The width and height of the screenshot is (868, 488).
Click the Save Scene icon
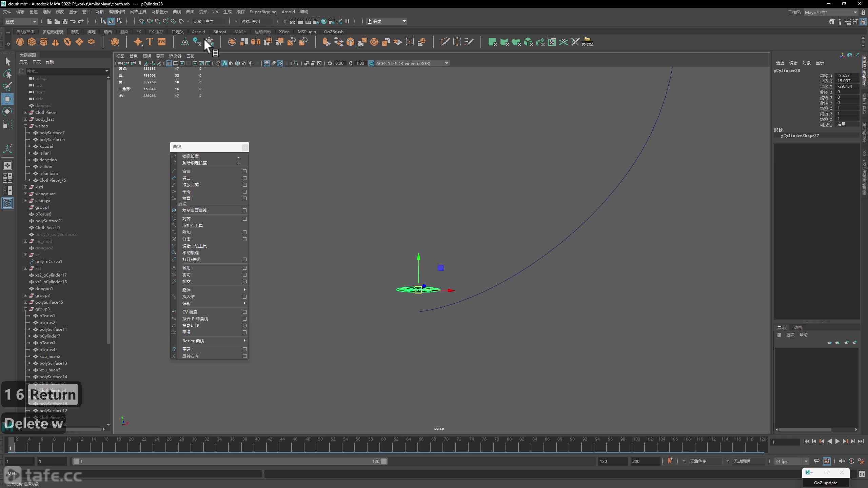point(65,21)
